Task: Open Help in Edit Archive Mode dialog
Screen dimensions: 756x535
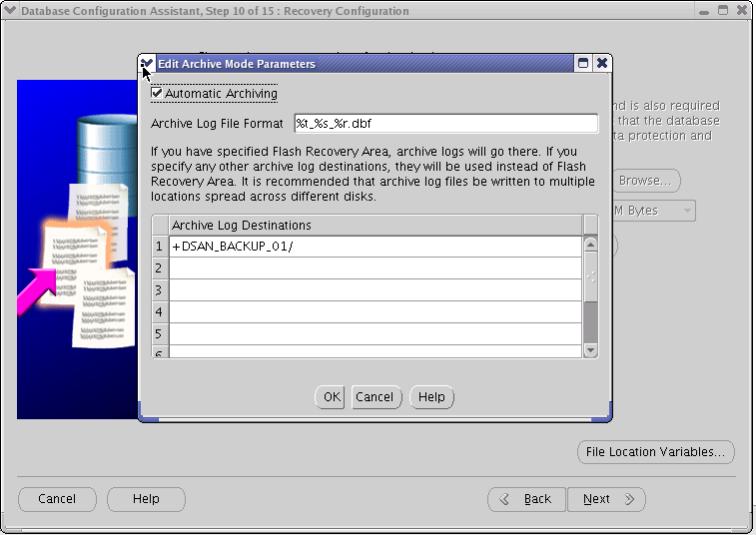Action: click(431, 397)
